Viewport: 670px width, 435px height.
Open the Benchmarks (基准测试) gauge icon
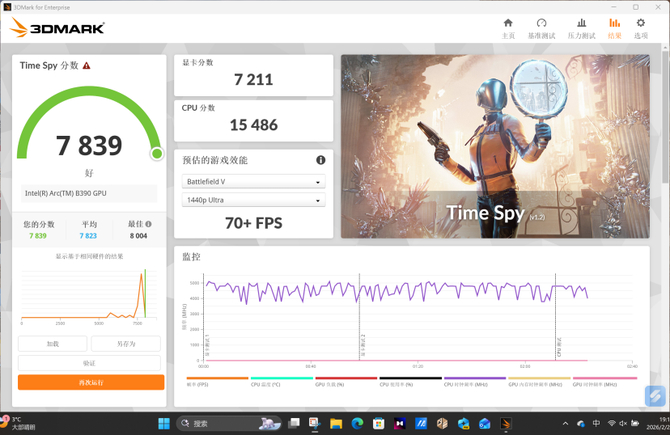[541, 23]
